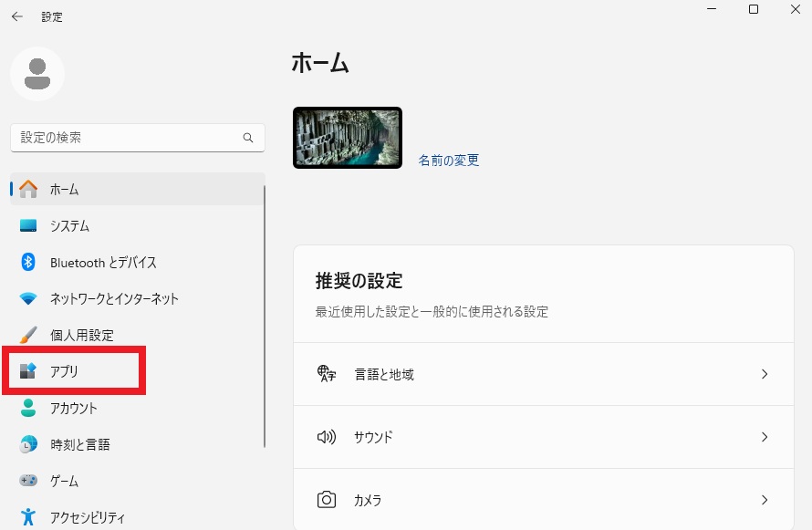The width and height of the screenshot is (812, 530).
Task: Open the 時刻と言語 settings page
Action: (x=79, y=444)
